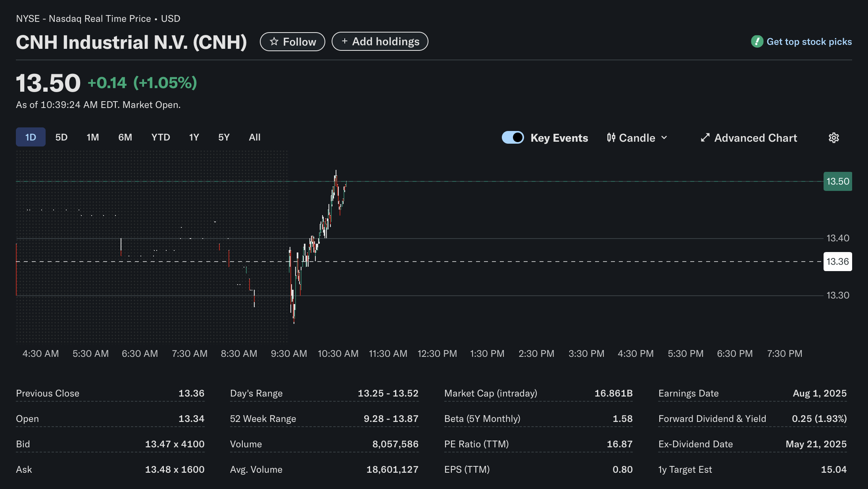This screenshot has height=489, width=868.
Task: Click the Market Cap (intraday) label
Action: (x=491, y=393)
